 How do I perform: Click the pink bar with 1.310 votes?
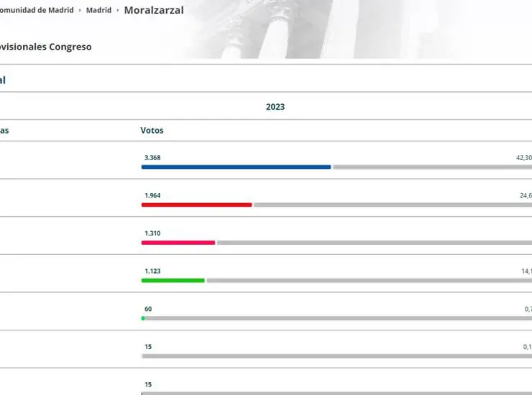pos(178,243)
